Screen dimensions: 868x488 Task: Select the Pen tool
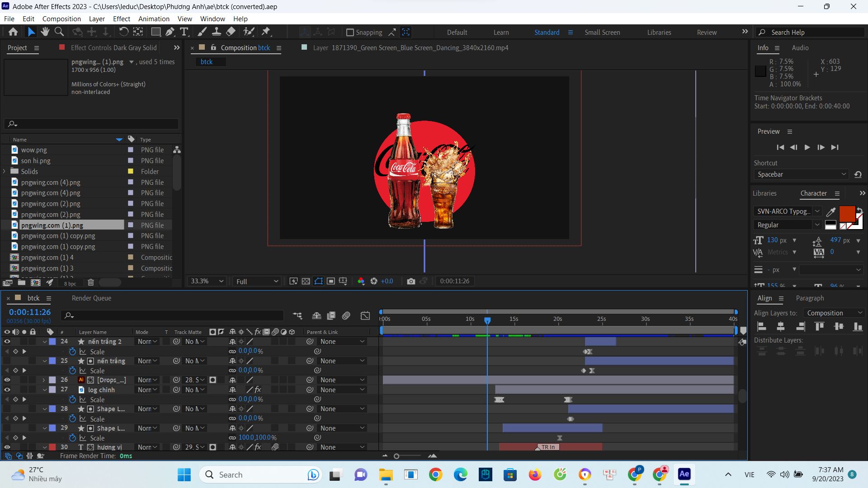(x=170, y=32)
